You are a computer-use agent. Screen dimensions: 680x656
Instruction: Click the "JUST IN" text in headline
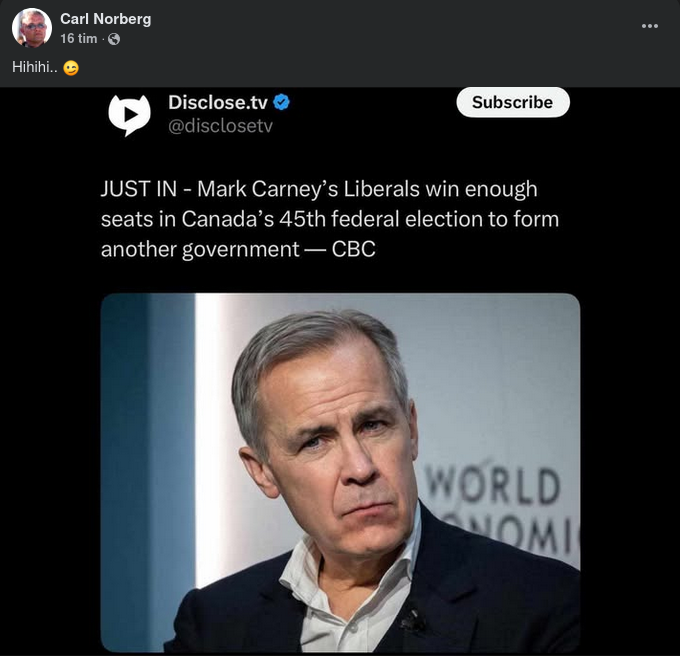(139, 188)
